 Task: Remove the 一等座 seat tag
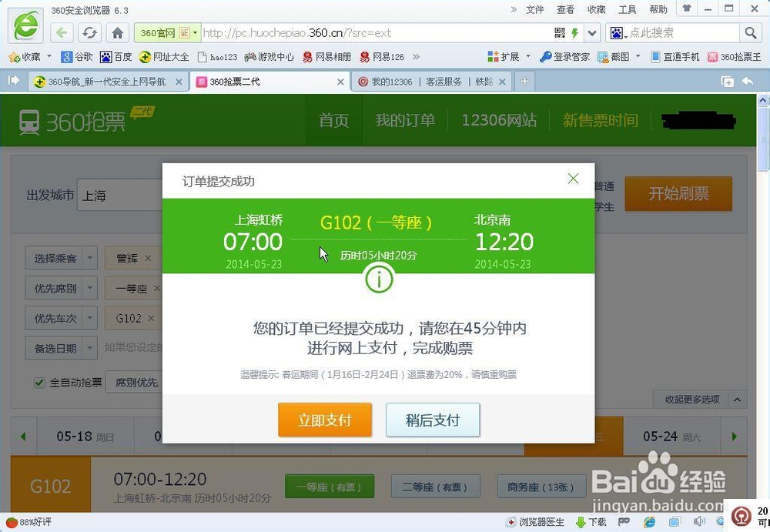click(156, 289)
